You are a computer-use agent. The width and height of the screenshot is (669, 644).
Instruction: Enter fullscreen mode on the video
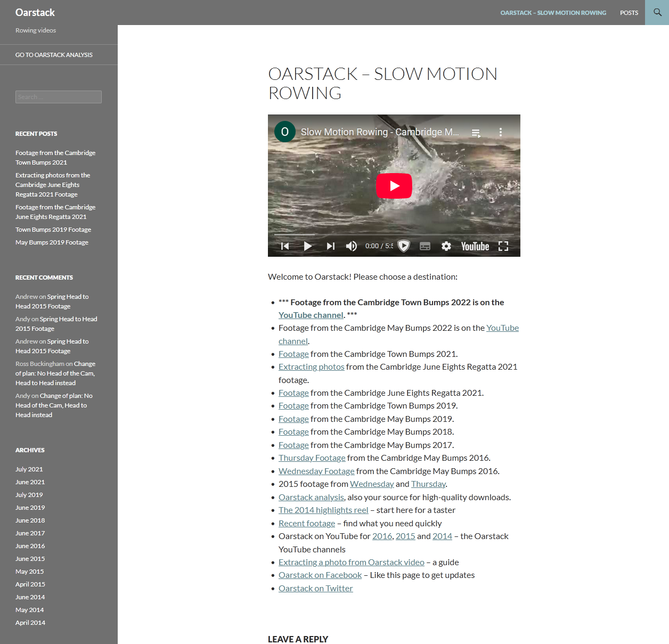tap(503, 246)
